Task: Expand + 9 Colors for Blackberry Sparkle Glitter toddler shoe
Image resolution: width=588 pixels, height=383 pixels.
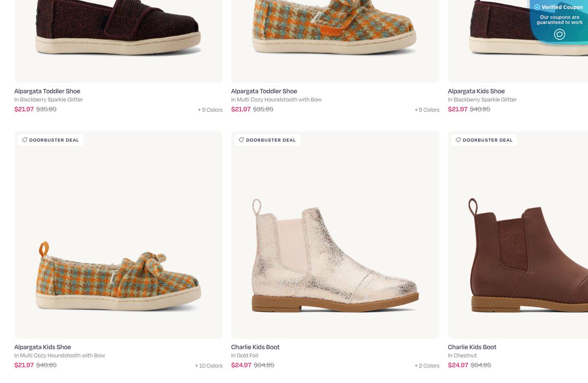Action: (x=210, y=110)
